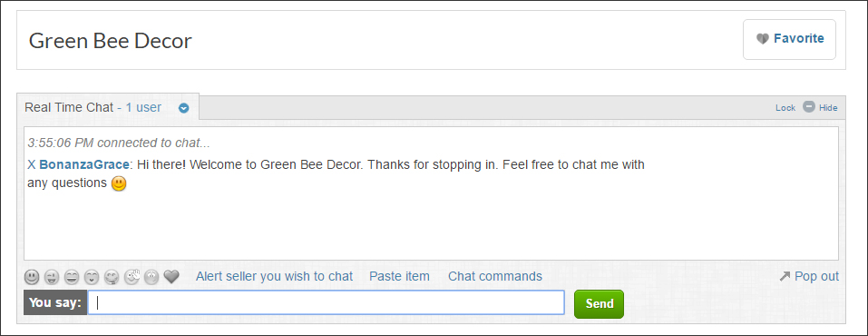
Task: Click Alert seller you wish to chat
Action: coord(274,276)
